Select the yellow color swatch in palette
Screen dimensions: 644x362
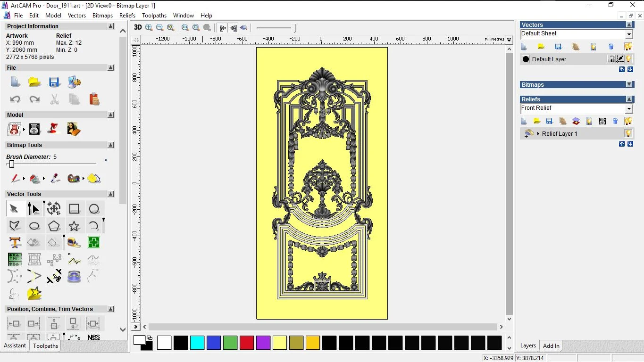pos(280,343)
